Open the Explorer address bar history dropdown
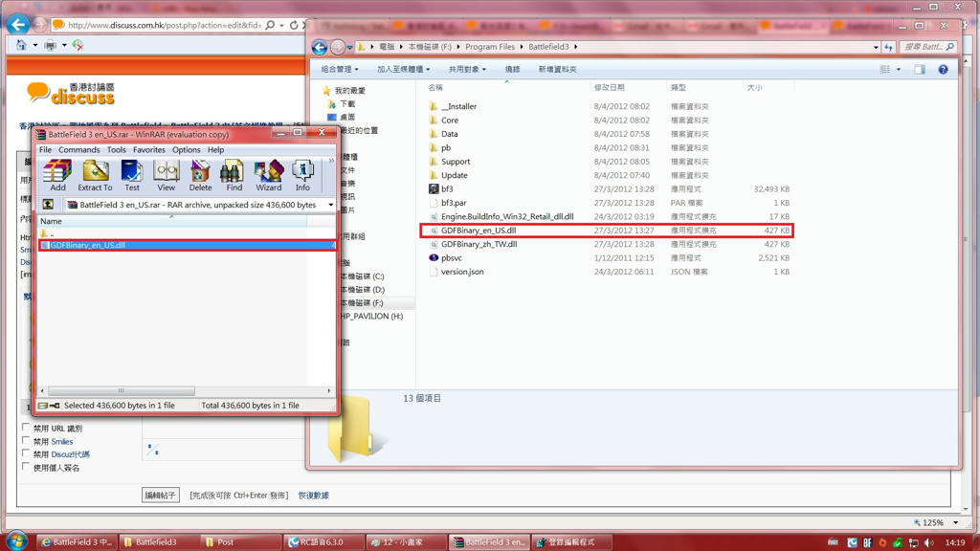 click(x=876, y=47)
